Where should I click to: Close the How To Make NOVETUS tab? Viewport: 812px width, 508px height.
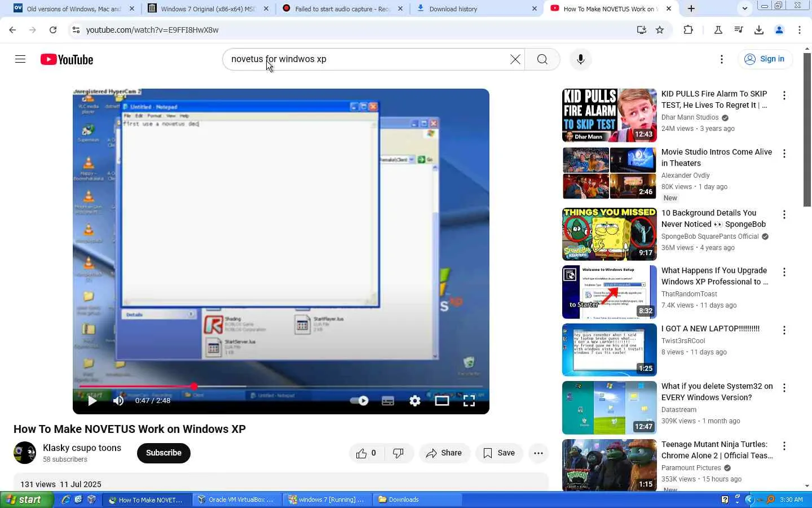pos(669,8)
